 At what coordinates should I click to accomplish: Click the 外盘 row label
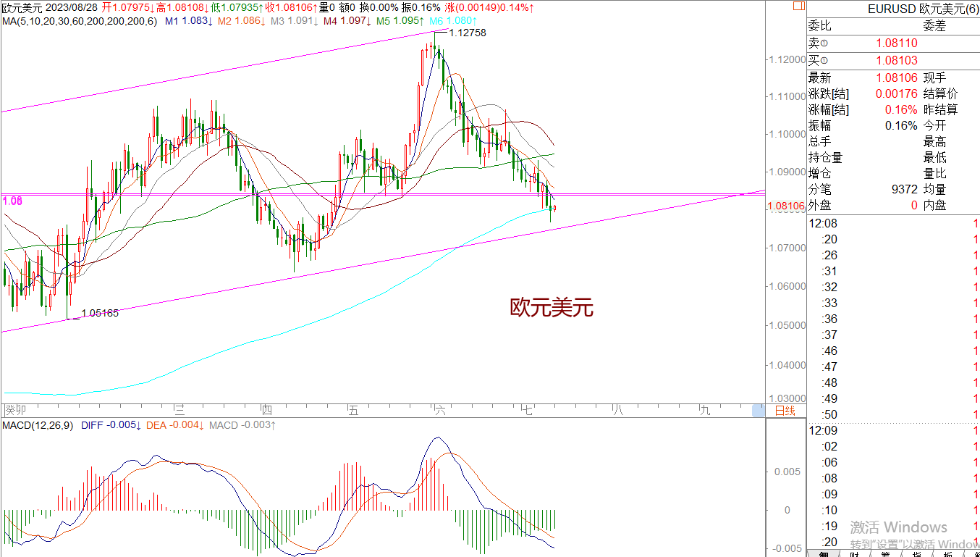[820, 205]
